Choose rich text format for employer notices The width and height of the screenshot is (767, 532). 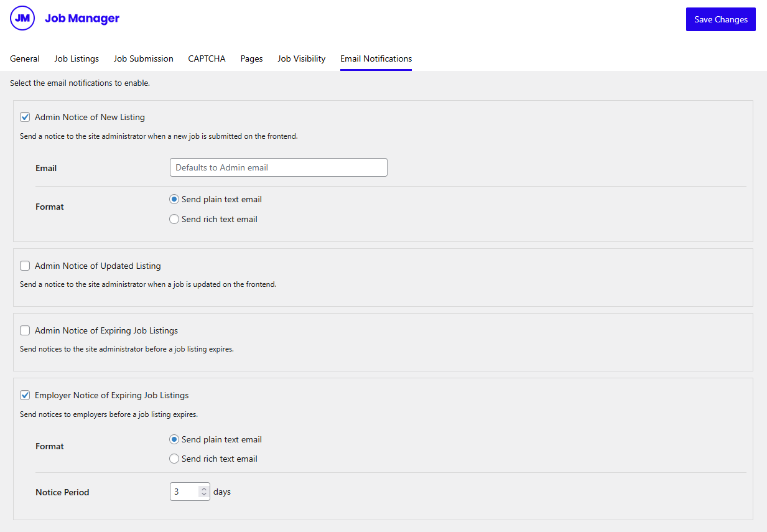[x=174, y=459]
